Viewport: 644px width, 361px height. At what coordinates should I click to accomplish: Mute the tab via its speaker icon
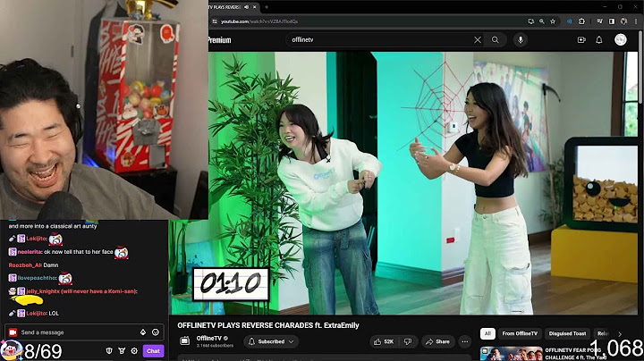[247, 7]
